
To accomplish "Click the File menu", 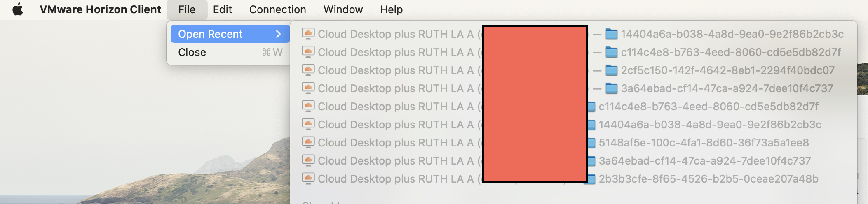I will (187, 9).
